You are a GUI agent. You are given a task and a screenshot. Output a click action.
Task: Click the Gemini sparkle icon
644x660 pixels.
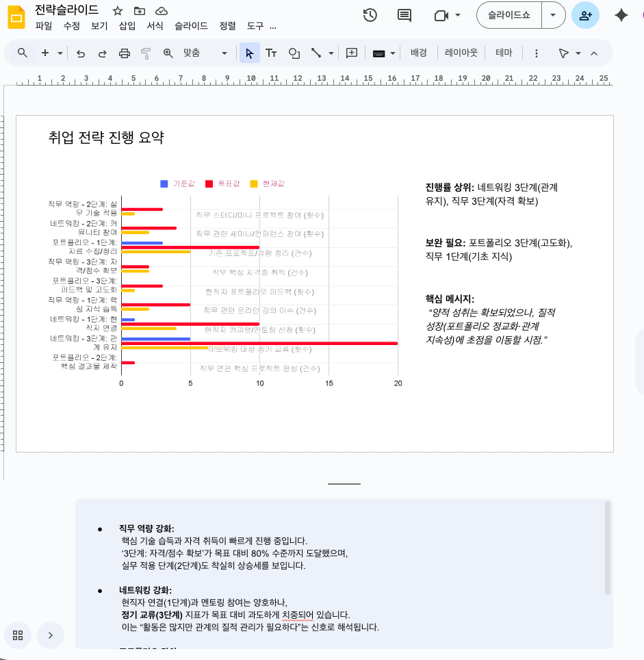(621, 15)
